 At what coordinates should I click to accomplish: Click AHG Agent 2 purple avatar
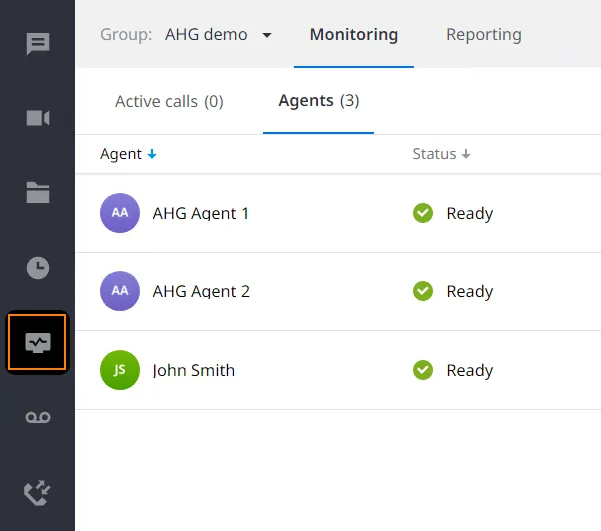pos(120,291)
